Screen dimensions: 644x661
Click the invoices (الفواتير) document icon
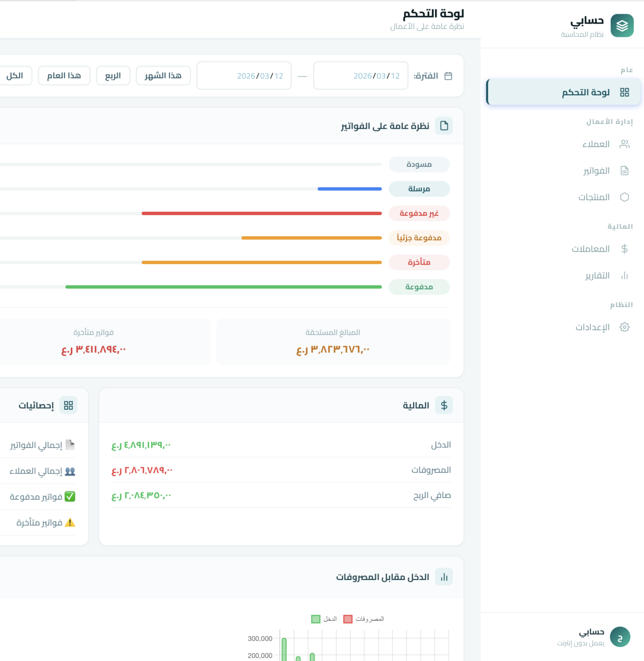[x=624, y=171]
